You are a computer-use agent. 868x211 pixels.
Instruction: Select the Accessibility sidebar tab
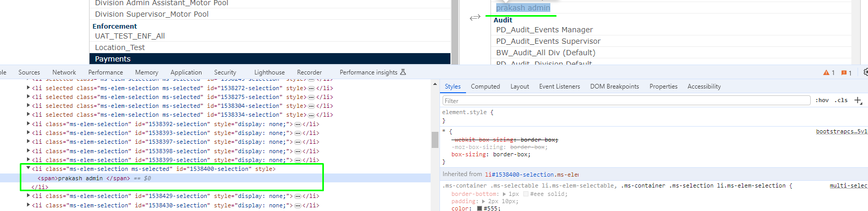click(x=704, y=86)
